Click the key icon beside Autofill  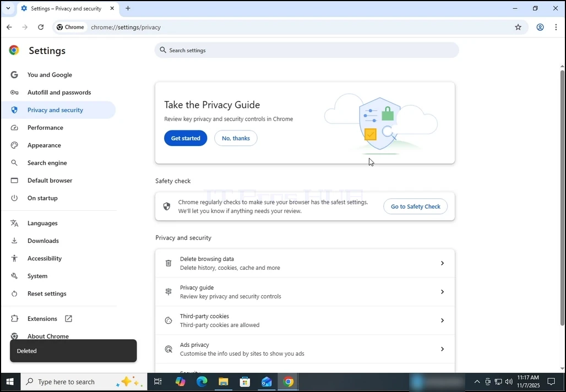[x=14, y=92]
